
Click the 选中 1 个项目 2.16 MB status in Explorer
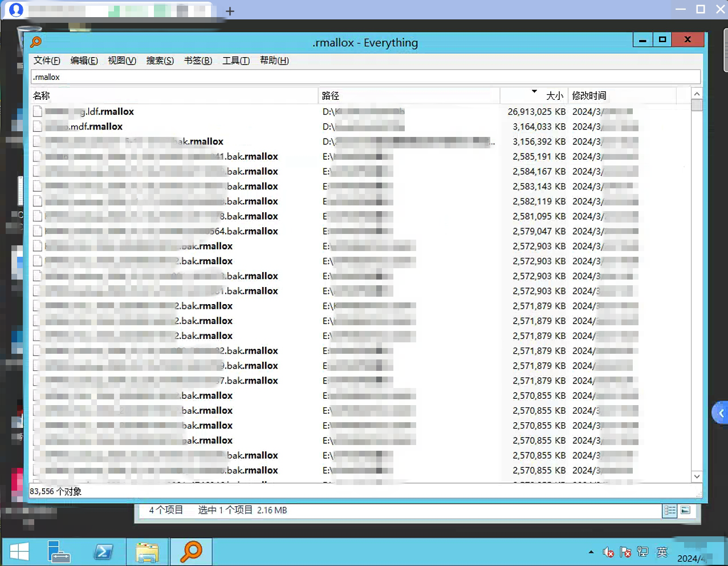point(242,510)
